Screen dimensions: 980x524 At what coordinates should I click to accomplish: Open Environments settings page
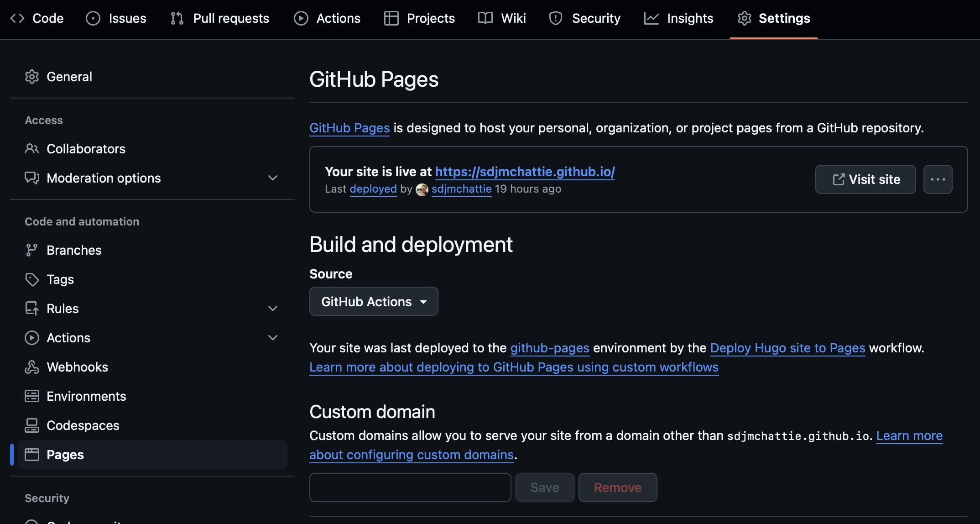(152, 396)
